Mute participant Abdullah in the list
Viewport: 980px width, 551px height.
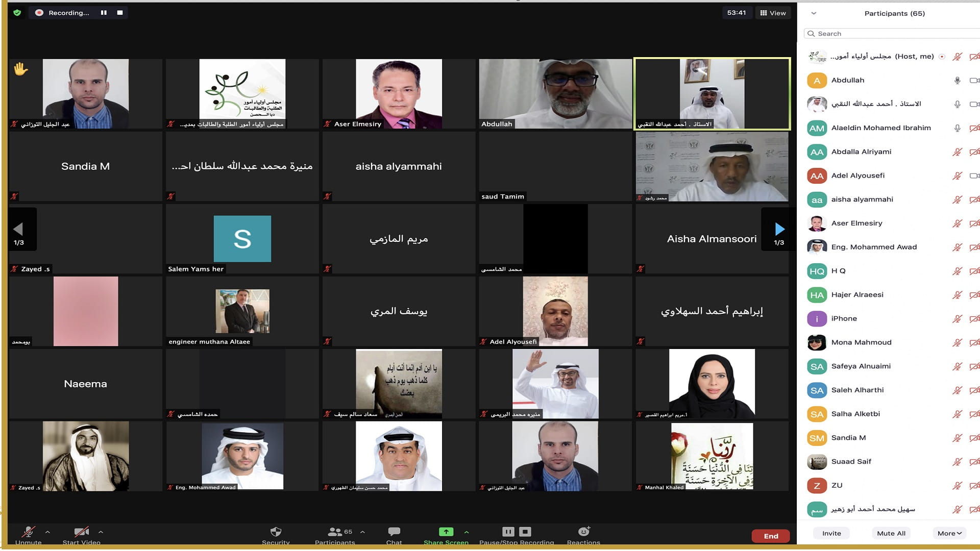[958, 80]
